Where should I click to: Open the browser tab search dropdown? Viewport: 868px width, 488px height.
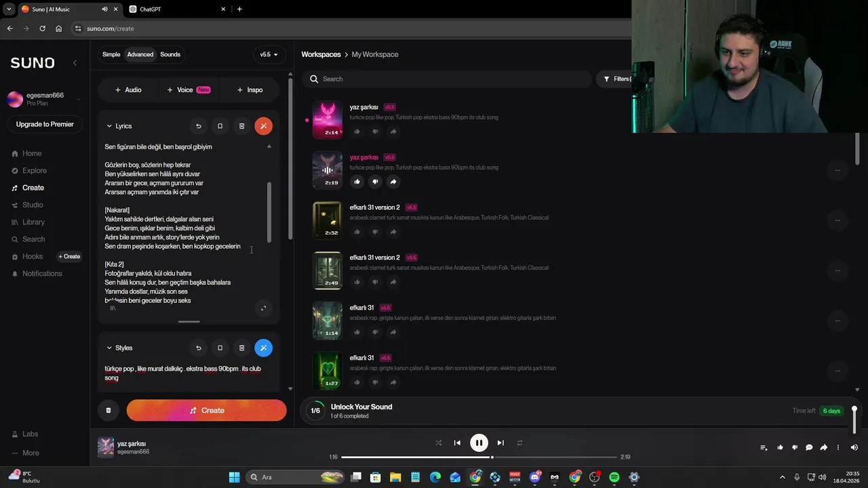[9, 9]
